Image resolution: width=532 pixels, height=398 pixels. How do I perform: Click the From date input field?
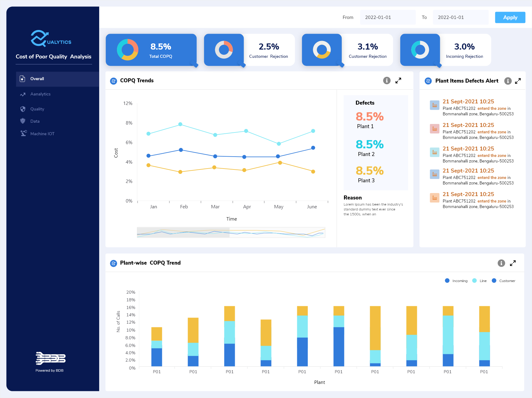click(388, 17)
